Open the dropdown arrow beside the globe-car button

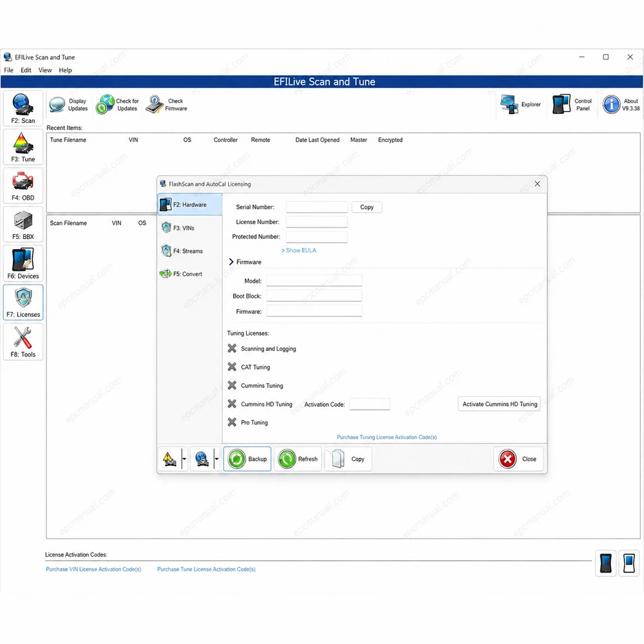coord(217,459)
